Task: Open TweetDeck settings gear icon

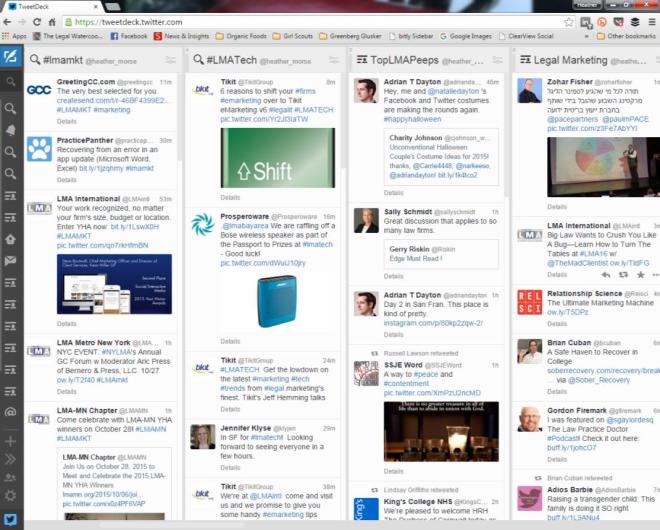Action: (11, 495)
